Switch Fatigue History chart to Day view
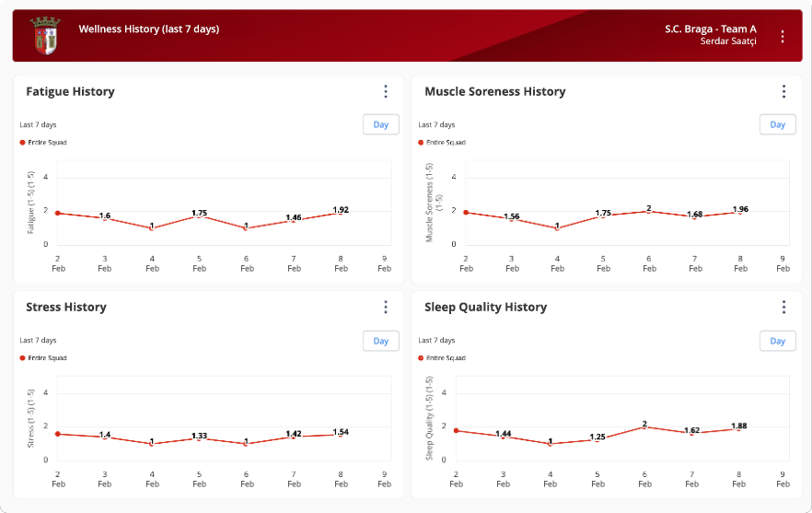The image size is (812, 513). (380, 124)
